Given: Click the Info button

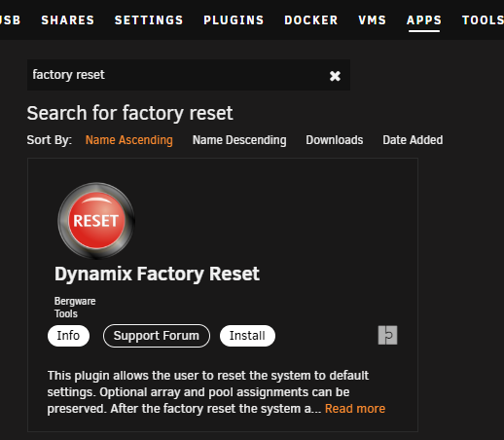Looking at the screenshot, I should coord(68,336).
